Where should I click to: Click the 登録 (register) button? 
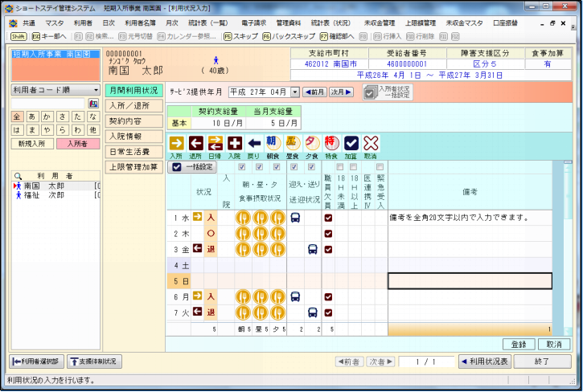tap(519, 344)
